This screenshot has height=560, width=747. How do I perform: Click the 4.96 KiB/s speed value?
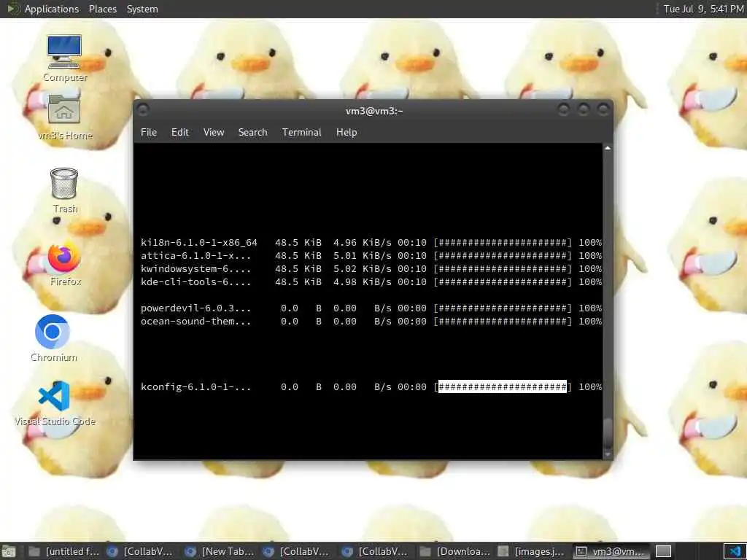click(362, 242)
